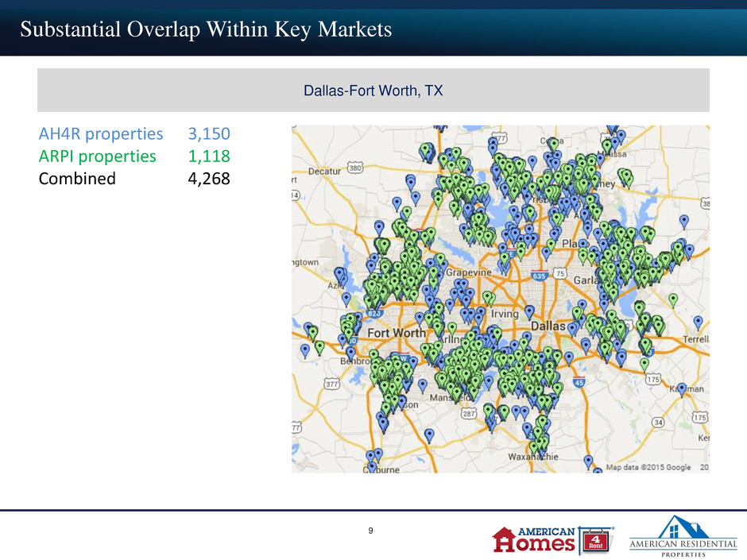This screenshot has width=747, height=560.
Task: Select the slide title Substantial Overlap Within Key Markets
Action: (206, 29)
